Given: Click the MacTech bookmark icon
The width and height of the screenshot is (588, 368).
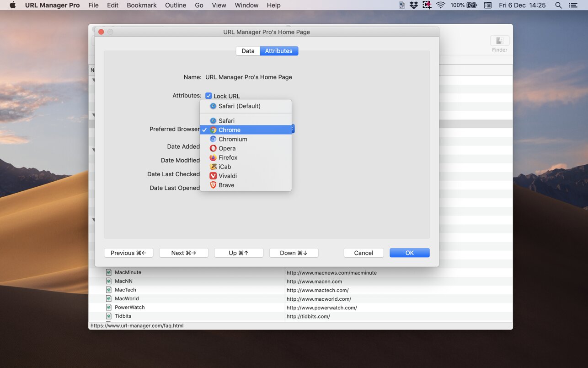Looking at the screenshot, I should coord(109,290).
